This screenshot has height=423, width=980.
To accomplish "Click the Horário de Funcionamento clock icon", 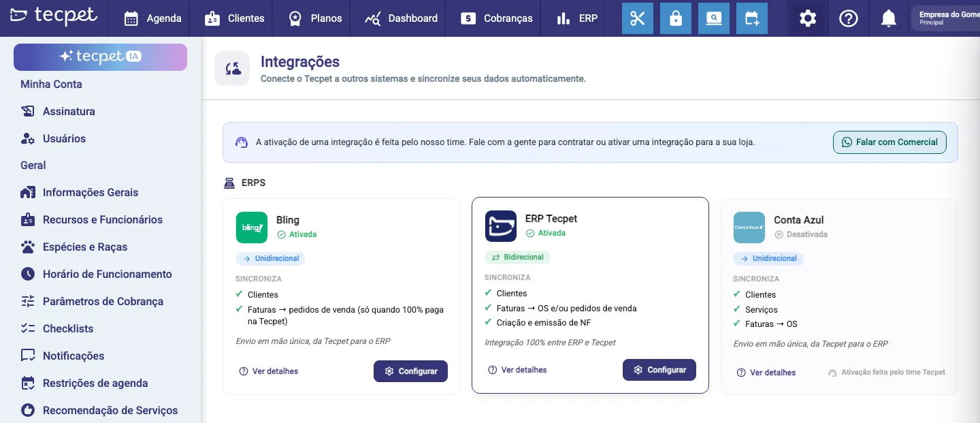I will [28, 275].
